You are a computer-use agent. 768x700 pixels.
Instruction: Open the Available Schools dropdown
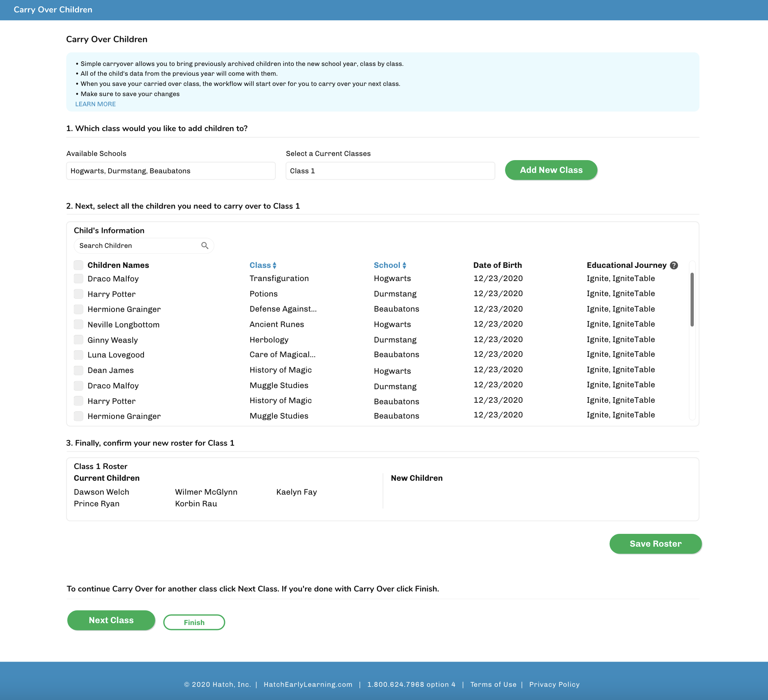pos(171,171)
